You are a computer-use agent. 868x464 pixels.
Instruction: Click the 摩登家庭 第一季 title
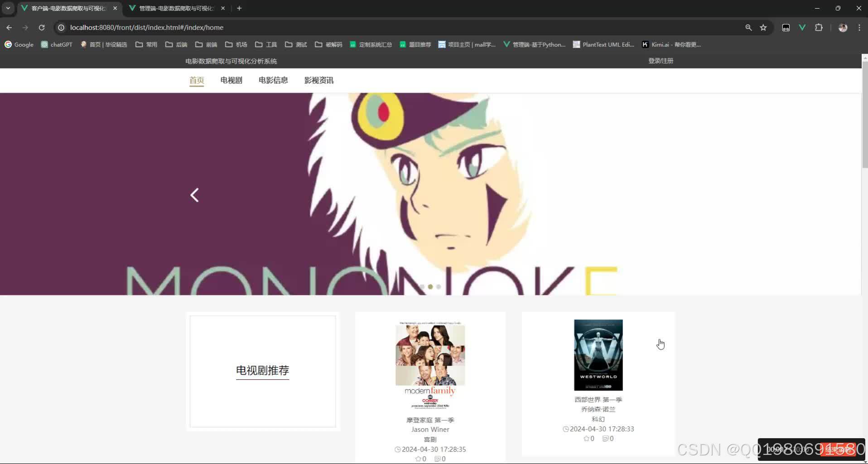click(x=430, y=420)
